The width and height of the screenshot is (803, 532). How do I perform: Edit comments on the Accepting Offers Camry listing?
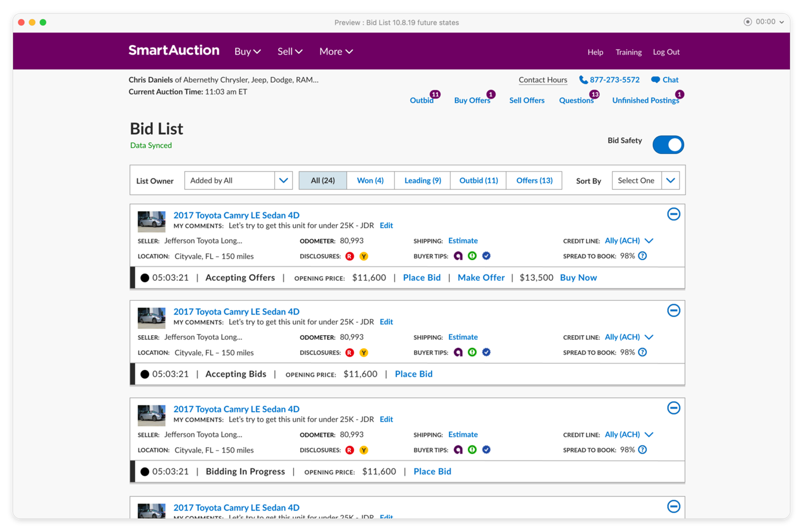pos(386,226)
